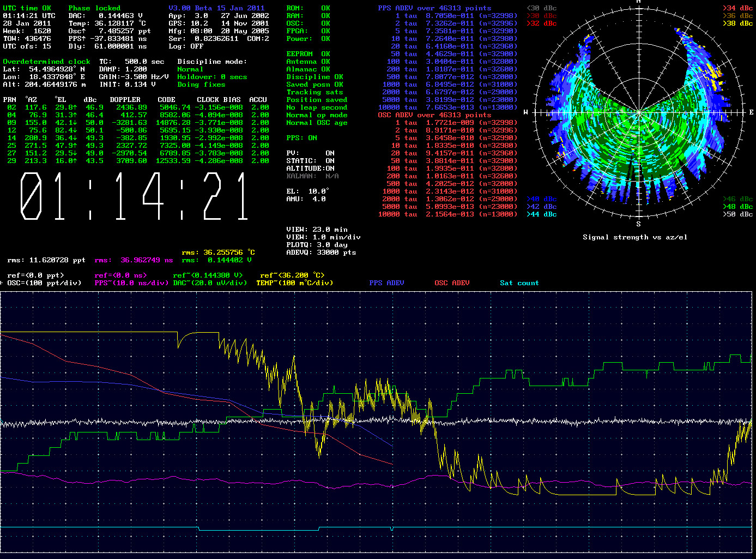The width and height of the screenshot is (756, 559).
Task: Toggle the PPS: ON setting
Action: (x=301, y=138)
